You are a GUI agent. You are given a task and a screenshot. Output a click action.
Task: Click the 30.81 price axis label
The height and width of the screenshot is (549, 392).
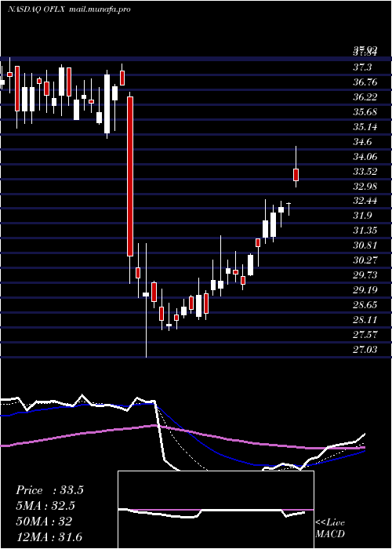(x=365, y=245)
